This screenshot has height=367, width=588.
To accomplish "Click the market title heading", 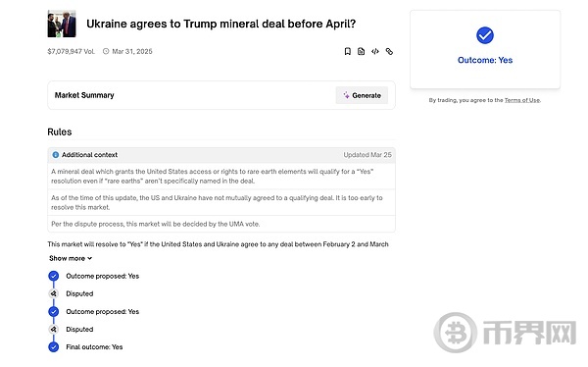I will coord(220,24).
